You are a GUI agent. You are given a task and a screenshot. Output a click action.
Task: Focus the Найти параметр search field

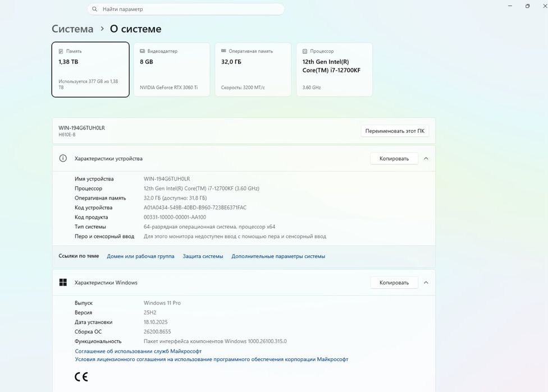(x=186, y=9)
